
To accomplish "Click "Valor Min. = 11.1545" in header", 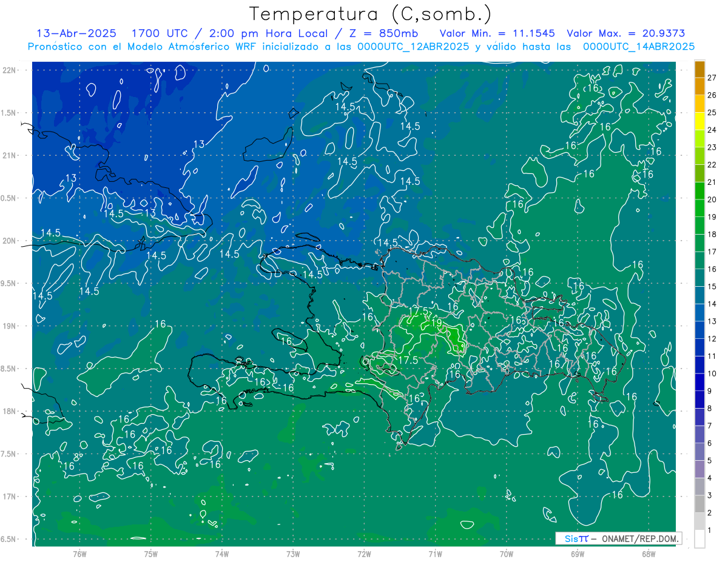I will click(497, 34).
